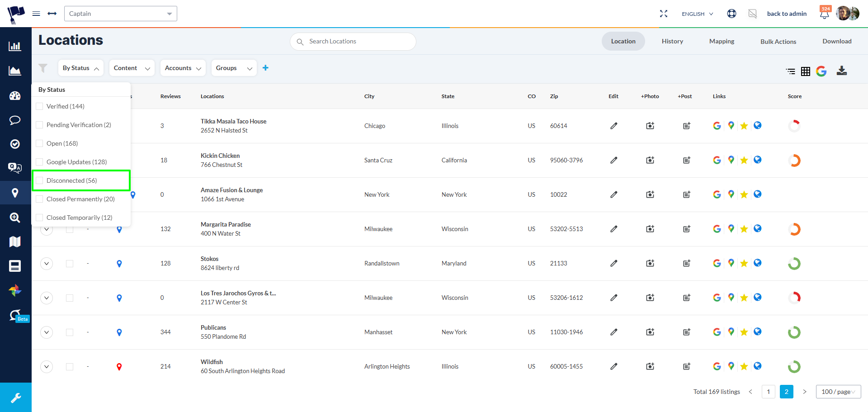
Task: Select the Locations pin icon in sidebar
Action: tap(15, 193)
